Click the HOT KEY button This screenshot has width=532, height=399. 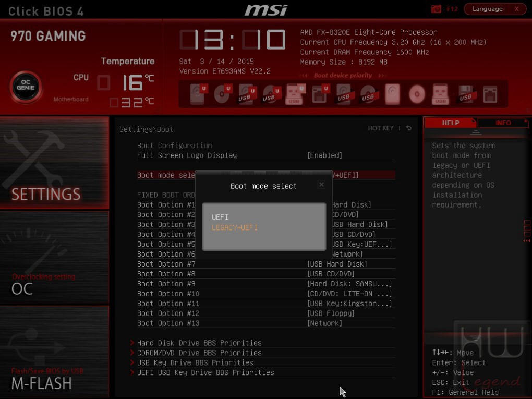pyautogui.click(x=381, y=128)
